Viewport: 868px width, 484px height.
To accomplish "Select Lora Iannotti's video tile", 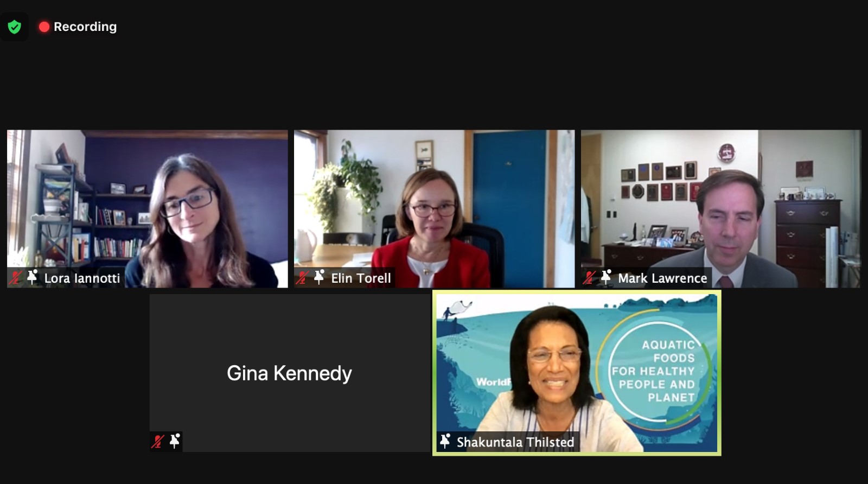I will click(148, 209).
